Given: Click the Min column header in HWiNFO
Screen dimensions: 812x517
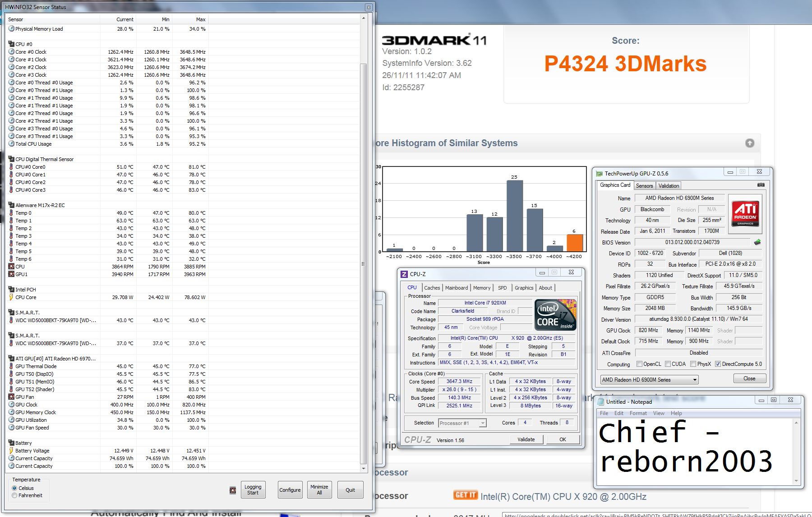Looking at the screenshot, I should tap(154, 19).
